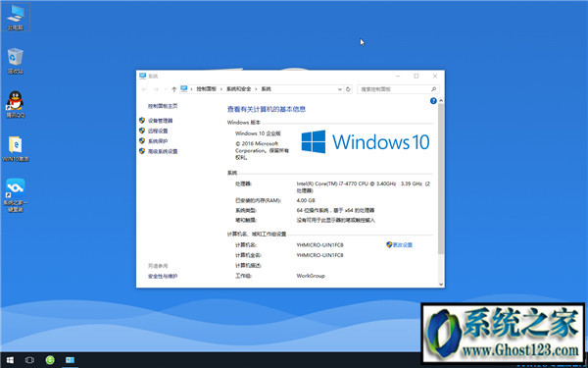The height and width of the screenshot is (368, 588).
Task: Click the computer icon in address bar
Action: [x=184, y=89]
